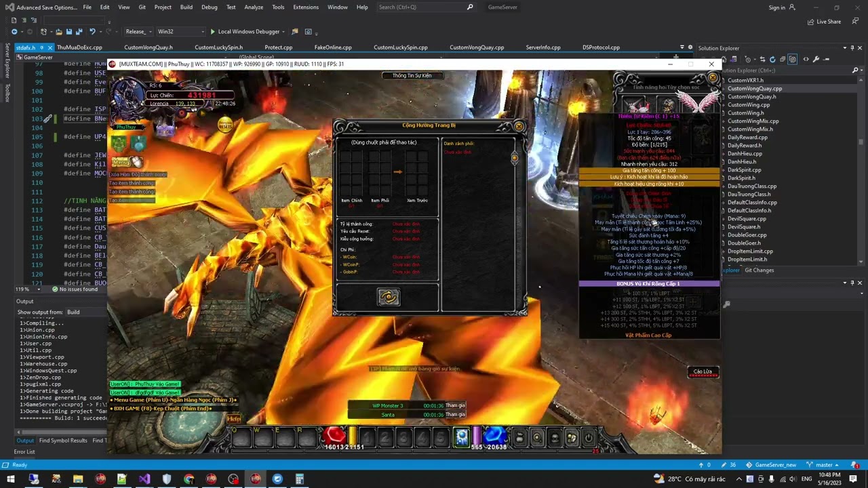This screenshot has width=868, height=488.
Task: Click the combine button in Cộng Hưởng Trang Bị
Action: [x=389, y=297]
